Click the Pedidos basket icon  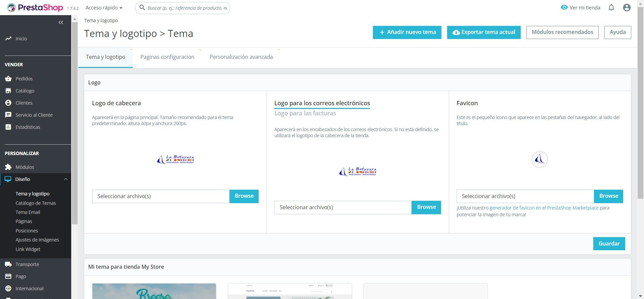click(8, 79)
